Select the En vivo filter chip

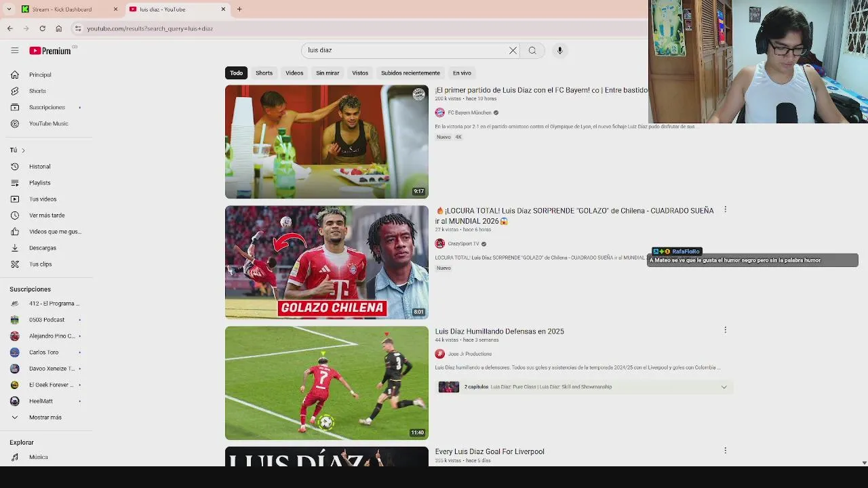pyautogui.click(x=462, y=73)
